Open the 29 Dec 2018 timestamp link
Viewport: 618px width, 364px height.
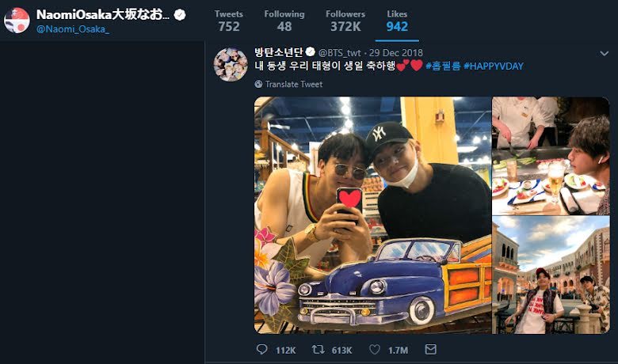pos(395,53)
